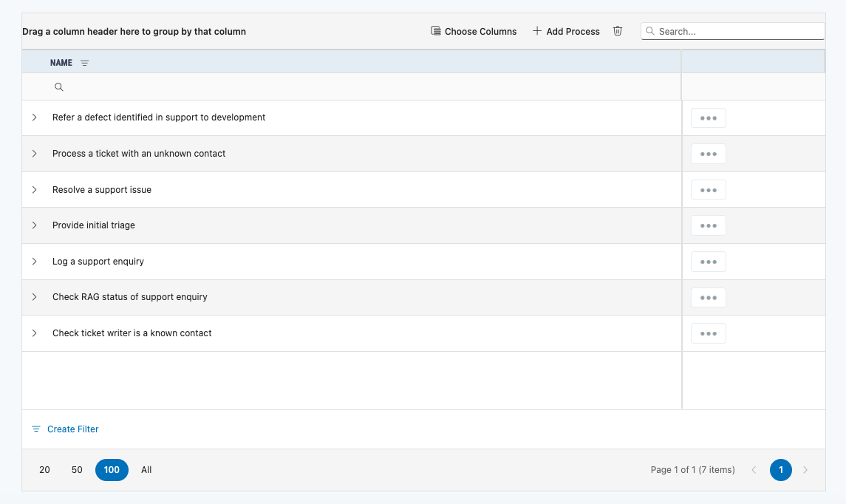Set page size to 50

click(x=77, y=470)
